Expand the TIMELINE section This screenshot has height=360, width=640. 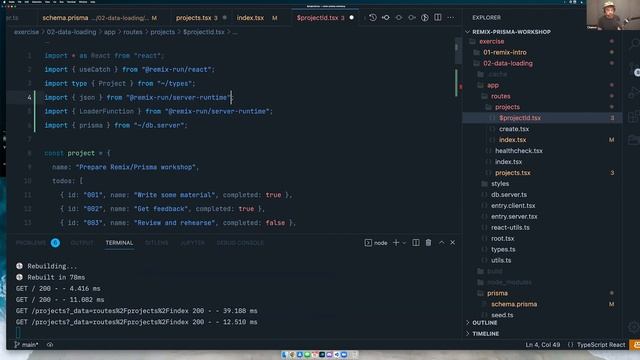tap(485, 334)
